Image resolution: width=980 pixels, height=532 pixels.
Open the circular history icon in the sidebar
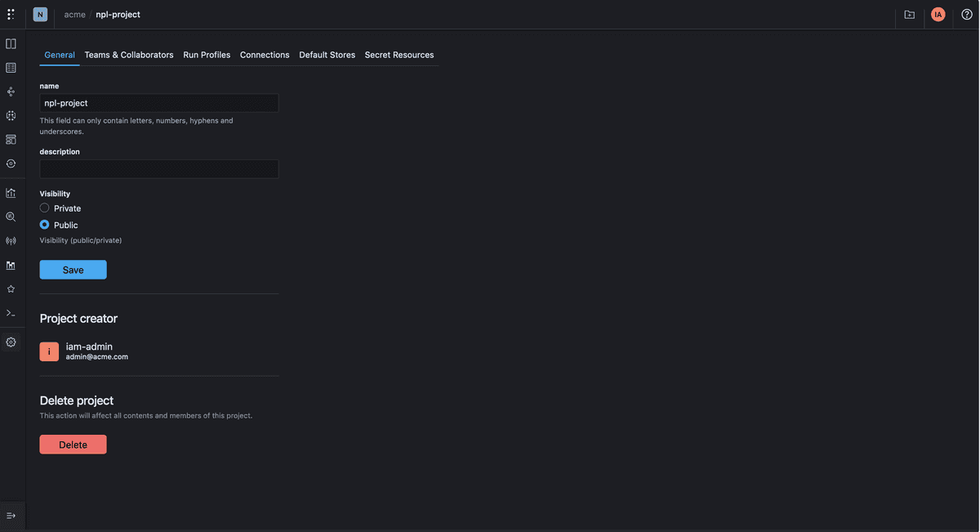pyautogui.click(x=11, y=163)
